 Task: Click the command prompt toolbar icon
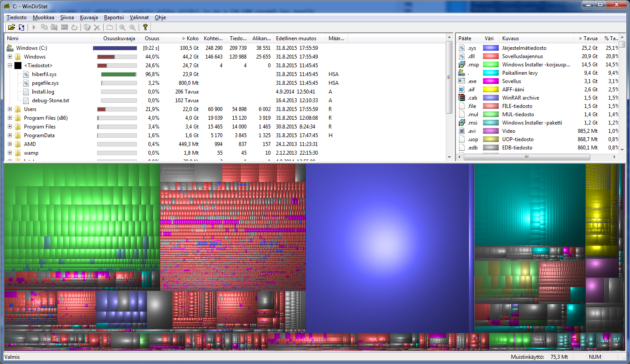tap(64, 28)
